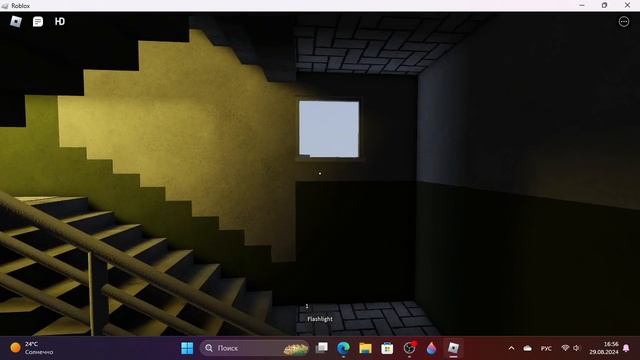Open the Windows Start menu

pyautogui.click(x=187, y=348)
